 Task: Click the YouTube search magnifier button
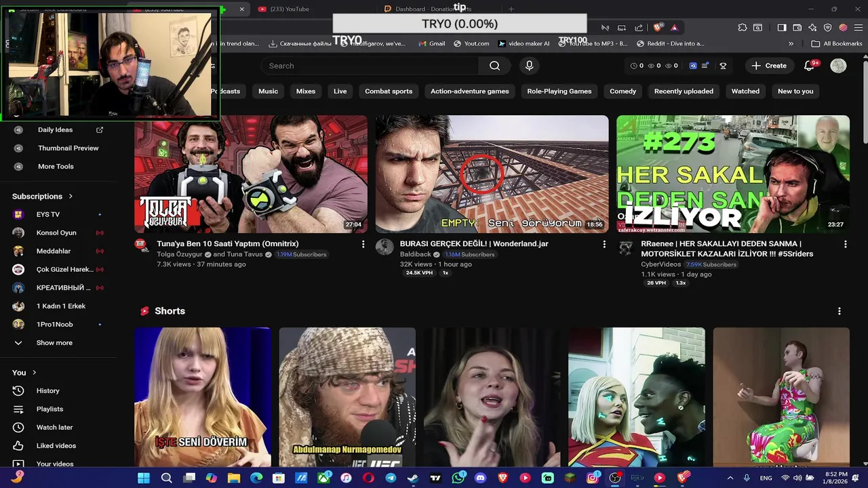494,66
